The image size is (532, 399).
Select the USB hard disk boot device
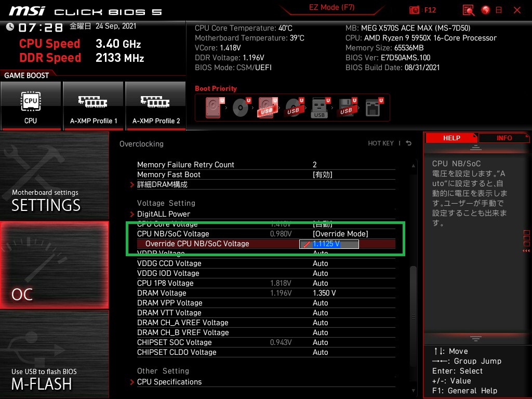268,108
